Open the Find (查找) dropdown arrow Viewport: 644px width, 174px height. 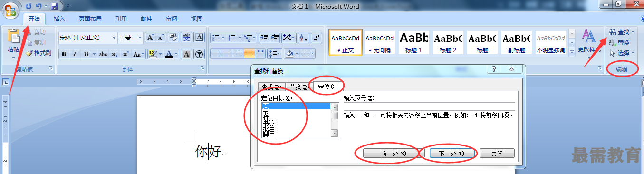pyautogui.click(x=633, y=32)
